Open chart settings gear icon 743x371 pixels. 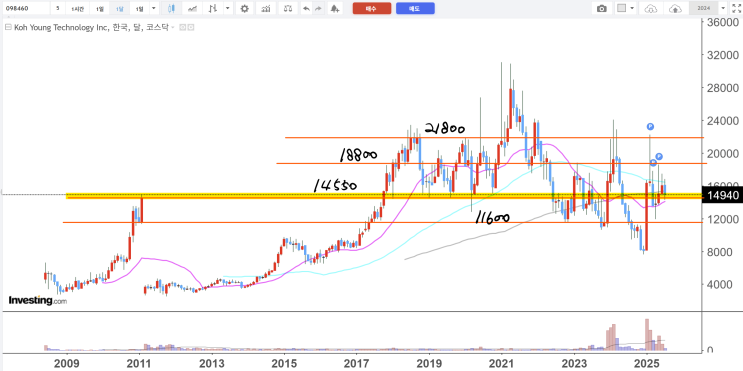click(245, 8)
